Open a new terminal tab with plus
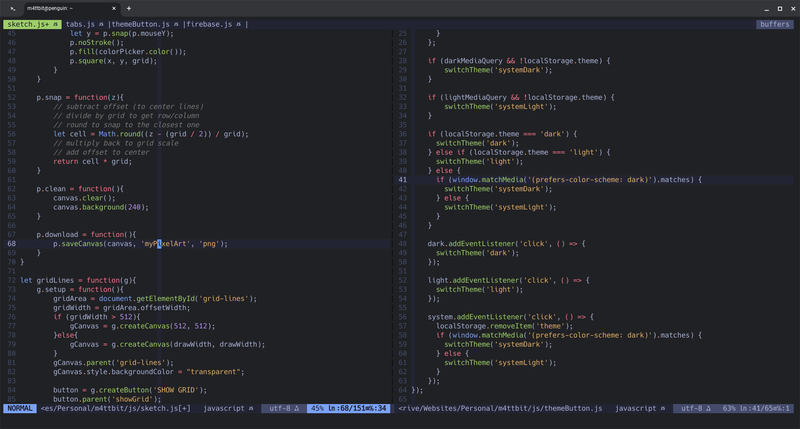The image size is (800, 429). (x=129, y=8)
